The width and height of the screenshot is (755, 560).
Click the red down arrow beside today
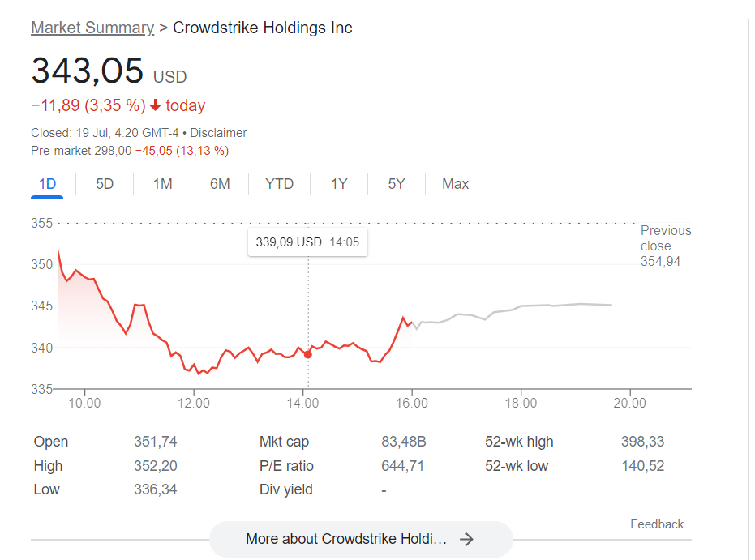coord(156,106)
